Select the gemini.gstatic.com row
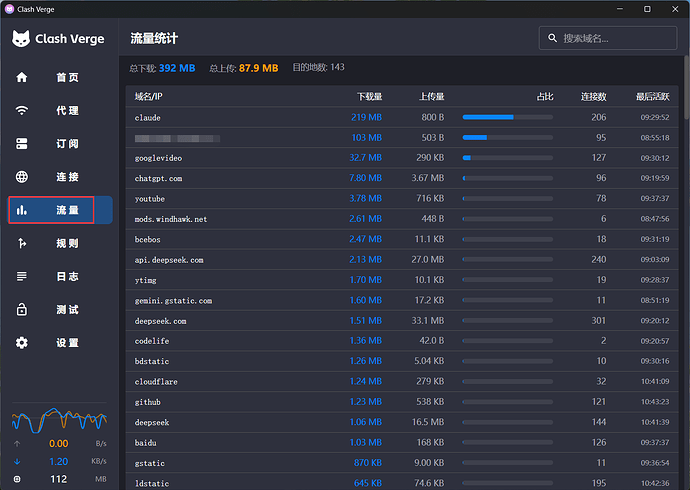The width and height of the screenshot is (690, 490). [x=402, y=300]
